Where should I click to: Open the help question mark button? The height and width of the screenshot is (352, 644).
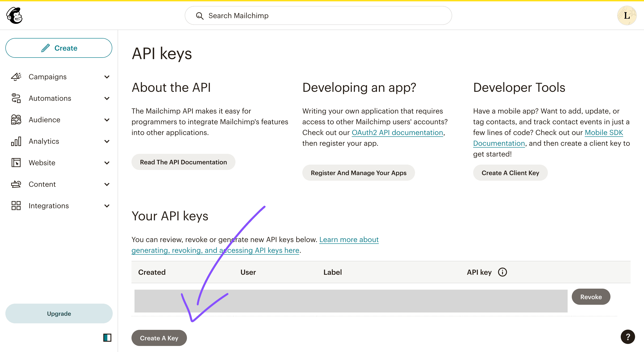point(628,337)
